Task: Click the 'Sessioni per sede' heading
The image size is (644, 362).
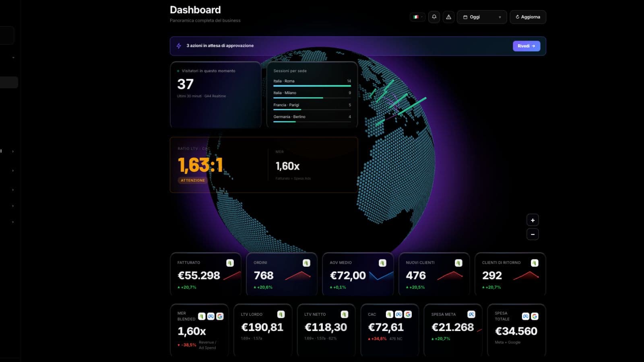Action: click(290, 71)
